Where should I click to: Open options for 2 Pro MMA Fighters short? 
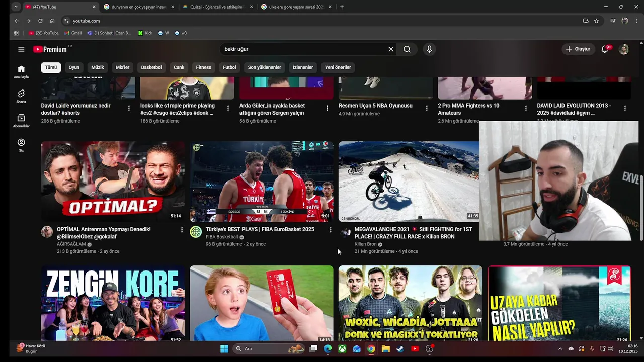(x=526, y=108)
